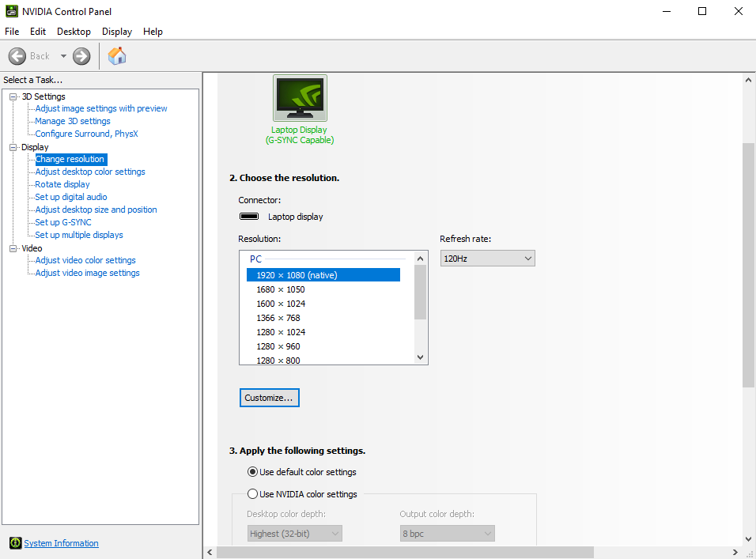
Task: Select Change resolution task
Action: click(x=71, y=159)
